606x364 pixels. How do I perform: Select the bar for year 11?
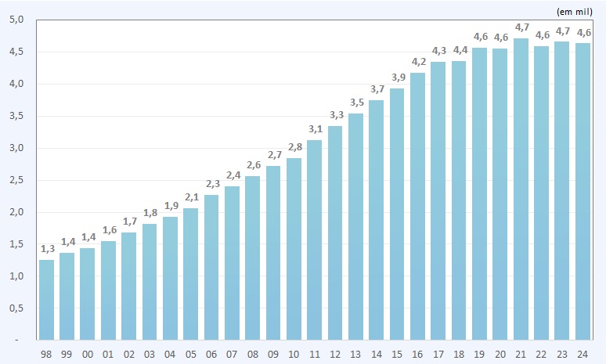pyautogui.click(x=314, y=240)
